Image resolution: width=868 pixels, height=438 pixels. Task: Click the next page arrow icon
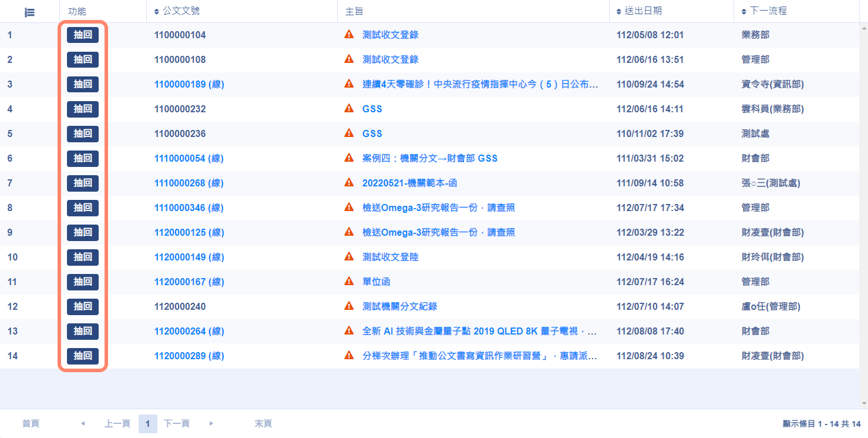211,423
